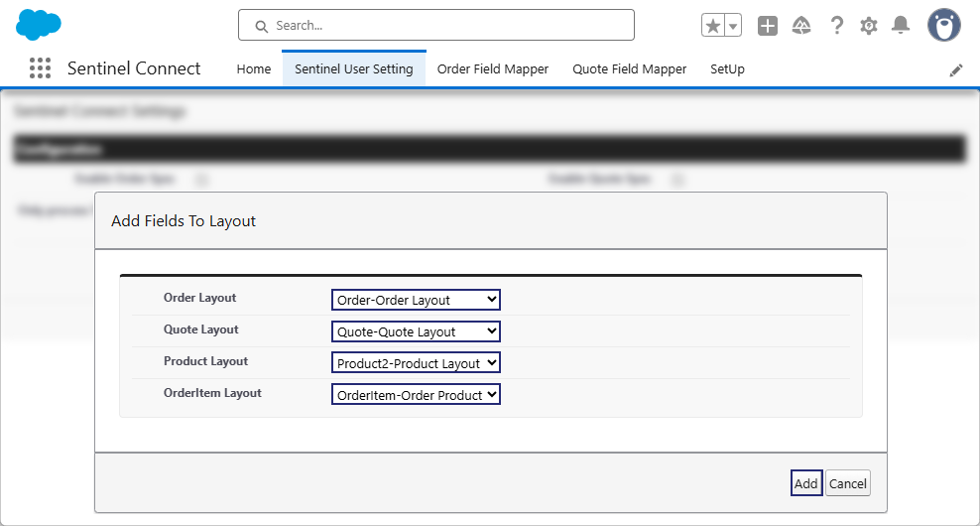Expand the Product Layout dropdown
980x526 pixels.
416,363
